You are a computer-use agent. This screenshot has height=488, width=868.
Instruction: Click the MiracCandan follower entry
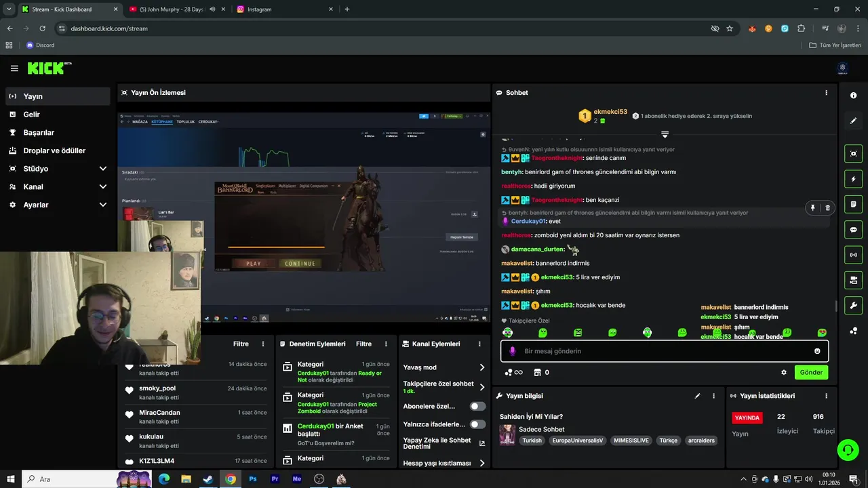[x=196, y=417]
